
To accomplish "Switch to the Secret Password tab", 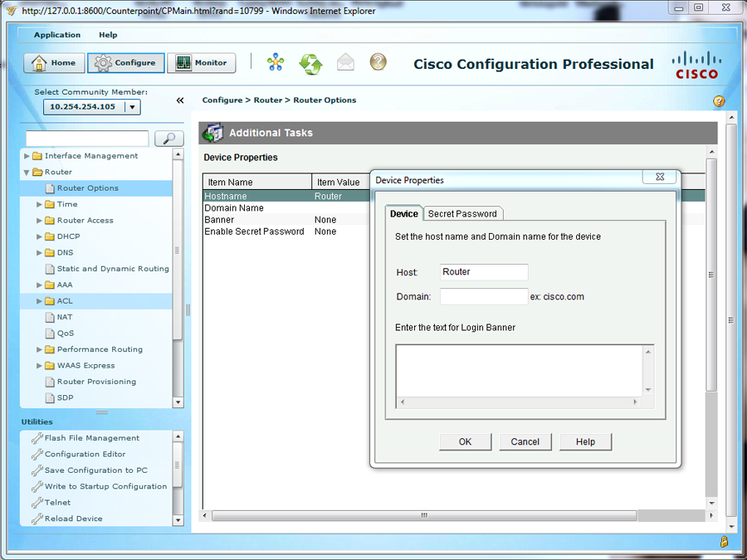I will click(x=462, y=214).
